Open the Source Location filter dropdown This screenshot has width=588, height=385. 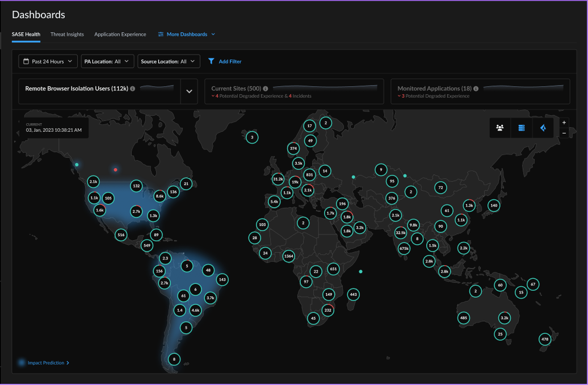(169, 61)
